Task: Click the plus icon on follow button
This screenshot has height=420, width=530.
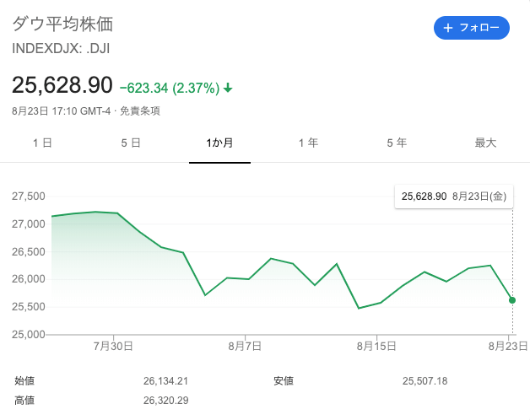Action: [x=448, y=28]
